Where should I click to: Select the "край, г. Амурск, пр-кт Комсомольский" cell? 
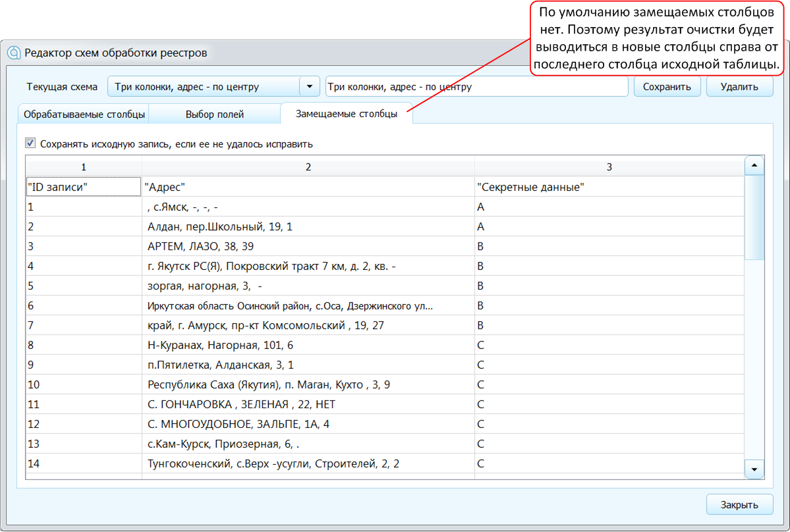[x=308, y=325]
